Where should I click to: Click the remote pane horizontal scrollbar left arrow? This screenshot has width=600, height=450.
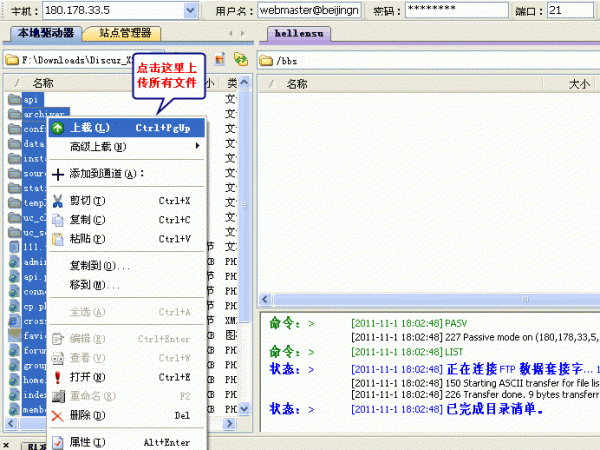click(266, 299)
